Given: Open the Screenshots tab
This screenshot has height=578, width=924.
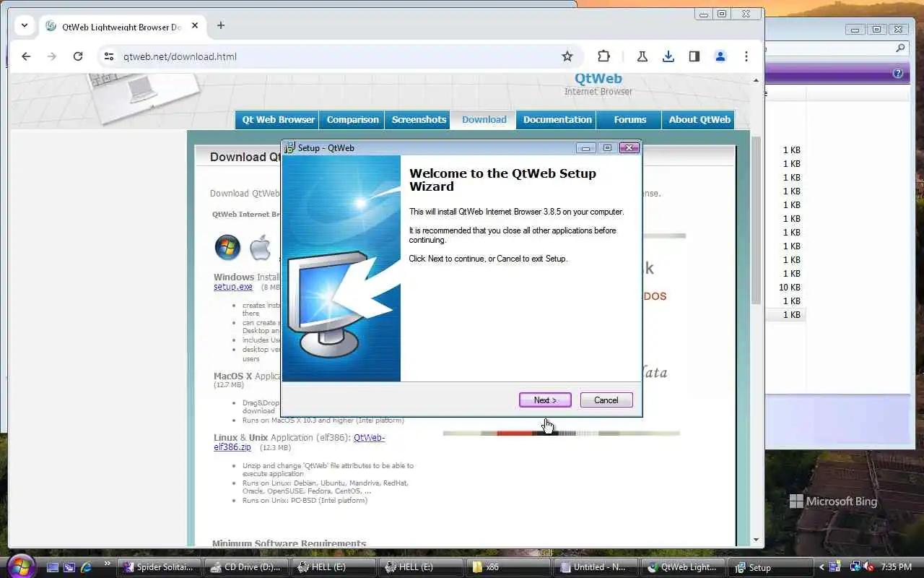Looking at the screenshot, I should coord(419,120).
